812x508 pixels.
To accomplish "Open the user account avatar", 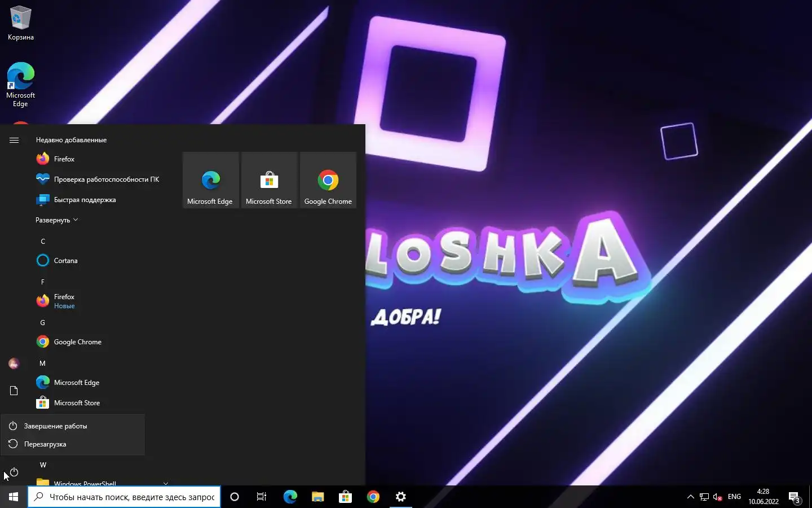I will pos(14,364).
